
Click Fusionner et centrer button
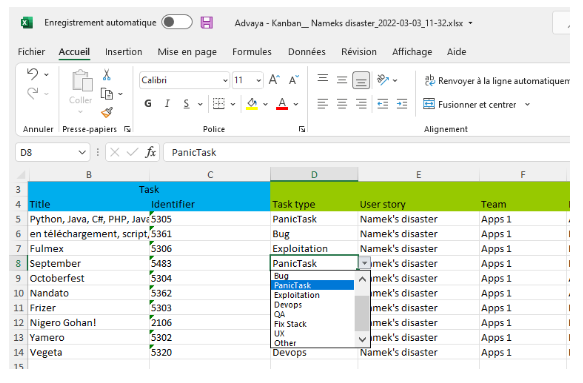pos(470,104)
